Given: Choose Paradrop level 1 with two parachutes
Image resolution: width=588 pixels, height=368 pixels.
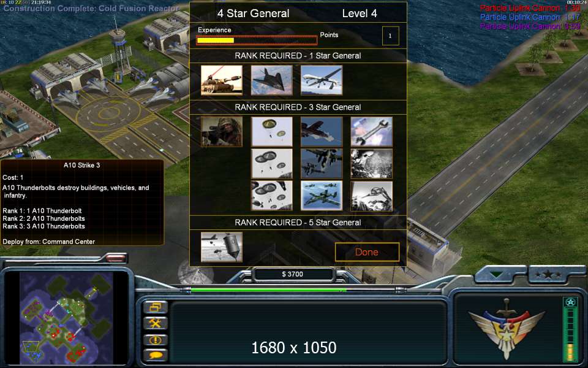Looking at the screenshot, I should 271,131.
